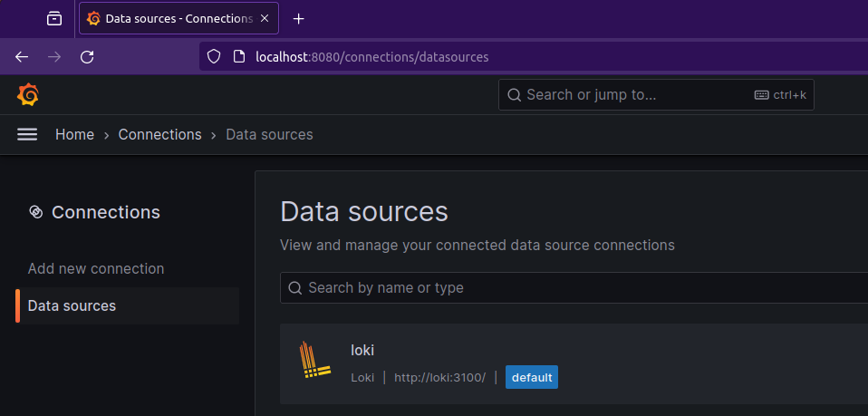Click the browser forward arrow
The image size is (868, 416).
(54, 56)
